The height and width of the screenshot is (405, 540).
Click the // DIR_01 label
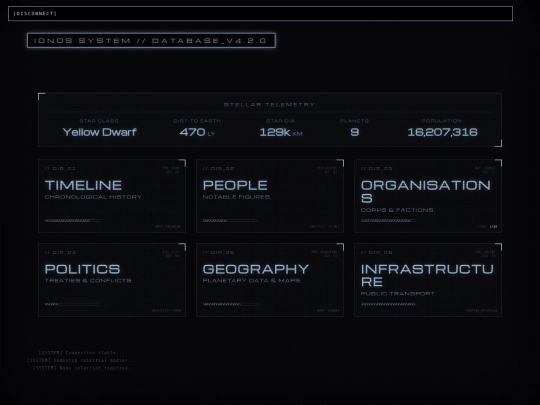tap(60, 168)
